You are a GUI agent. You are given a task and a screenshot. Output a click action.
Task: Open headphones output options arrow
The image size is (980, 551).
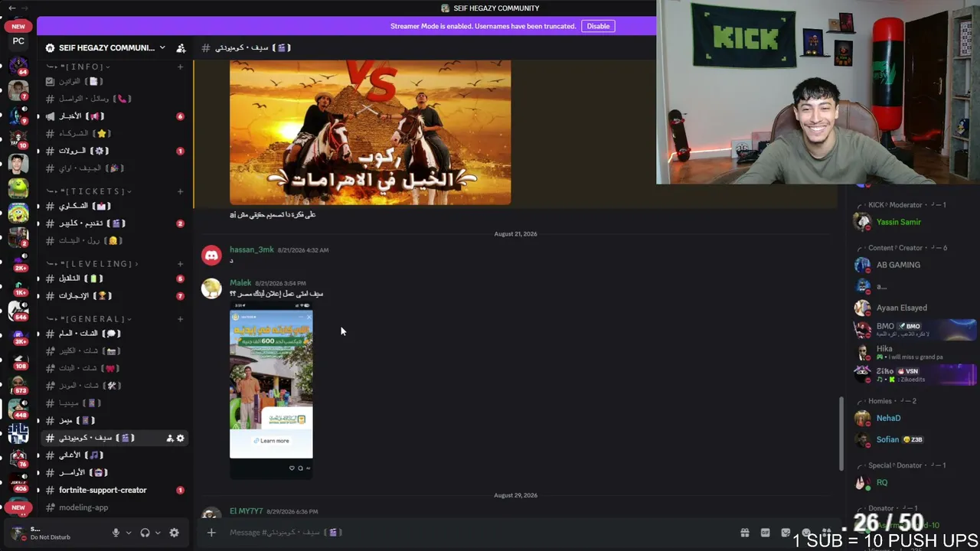point(156,533)
